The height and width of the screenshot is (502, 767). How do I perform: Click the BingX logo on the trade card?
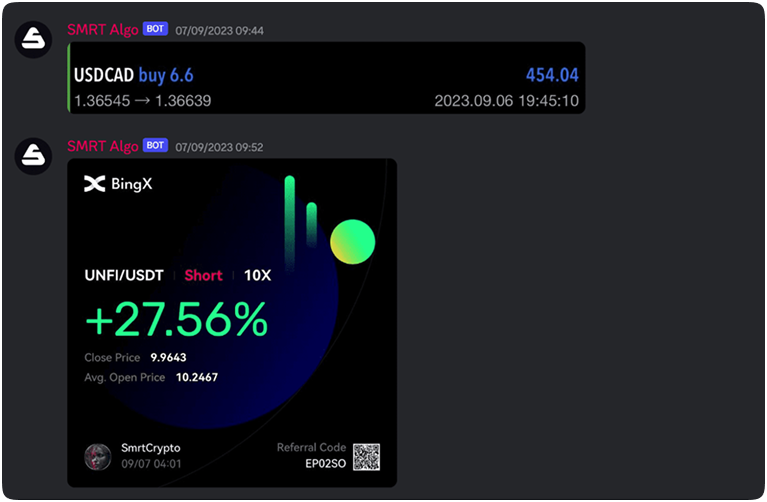[x=118, y=184]
